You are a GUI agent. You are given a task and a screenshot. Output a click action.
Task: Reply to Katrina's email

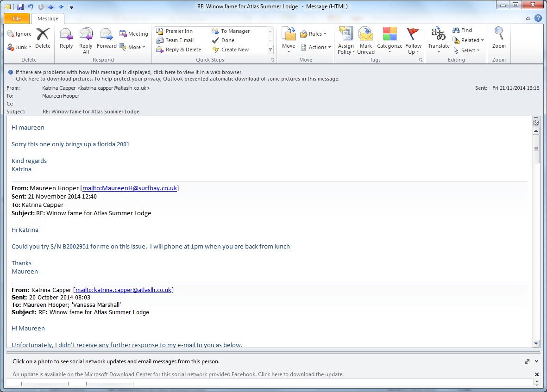(66, 38)
